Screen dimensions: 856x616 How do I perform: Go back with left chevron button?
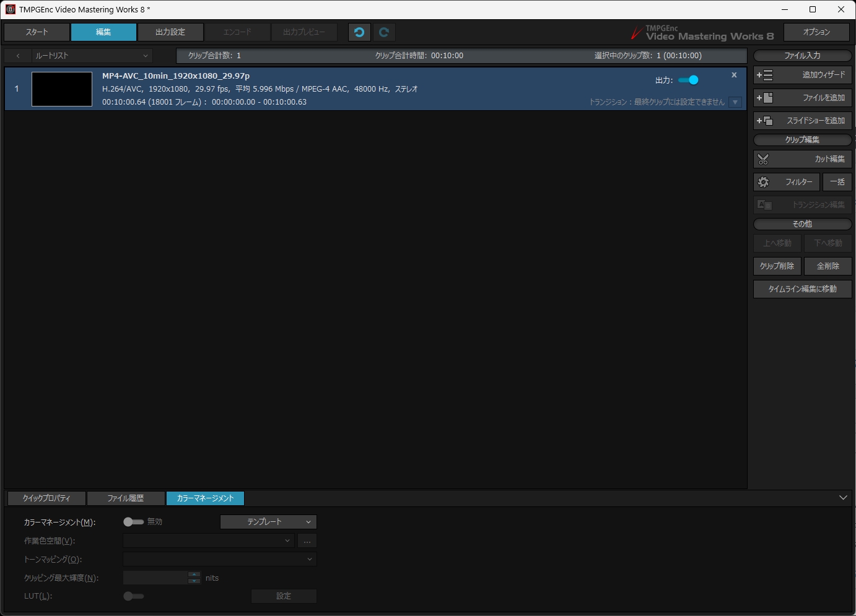pos(18,56)
